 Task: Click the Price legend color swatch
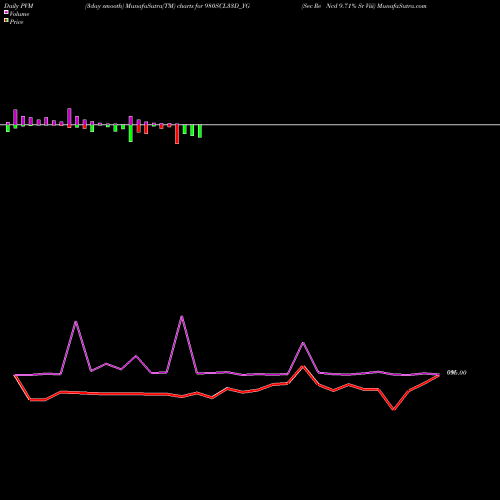6,21
